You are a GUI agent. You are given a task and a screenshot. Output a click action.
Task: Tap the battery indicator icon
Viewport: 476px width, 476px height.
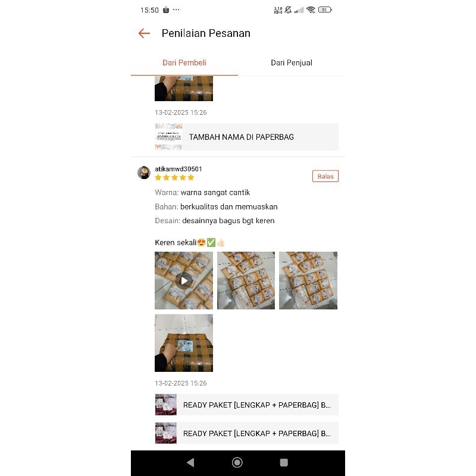325,10
